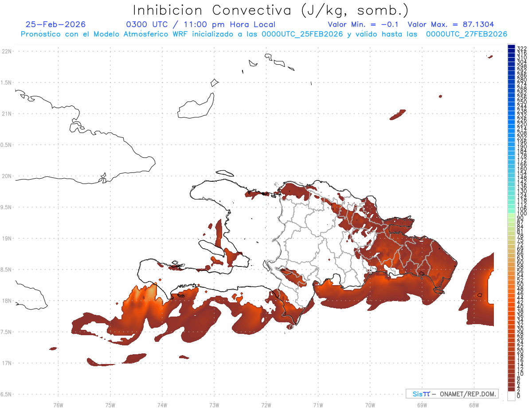The height and width of the screenshot is (411, 532).
Task: Click the '18N' latitude label
Action: click(6, 301)
